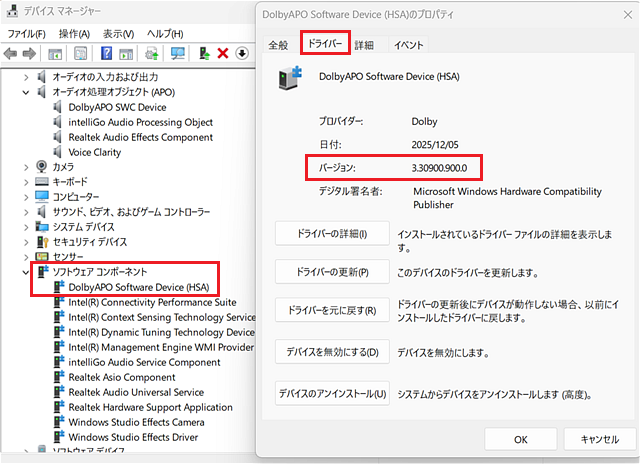Screen dimensions: 640x464
Task: Open the 操作(A) menu
Action: point(74,33)
